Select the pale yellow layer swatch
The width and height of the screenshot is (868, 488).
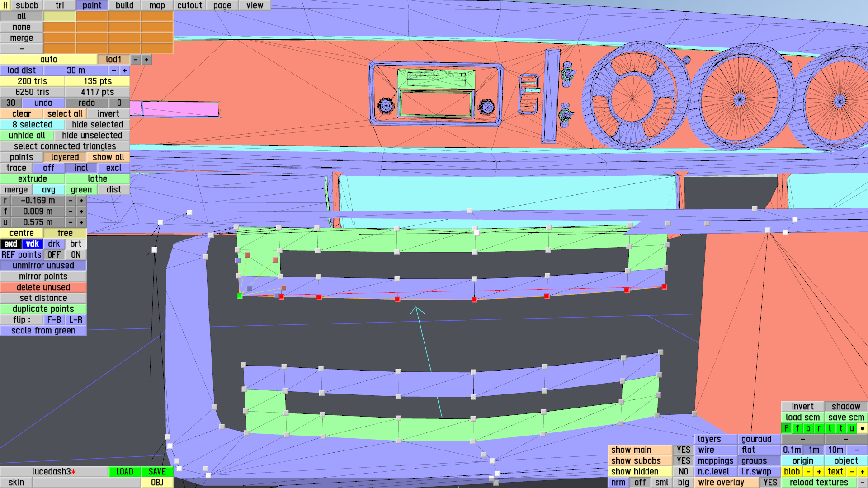point(59,16)
